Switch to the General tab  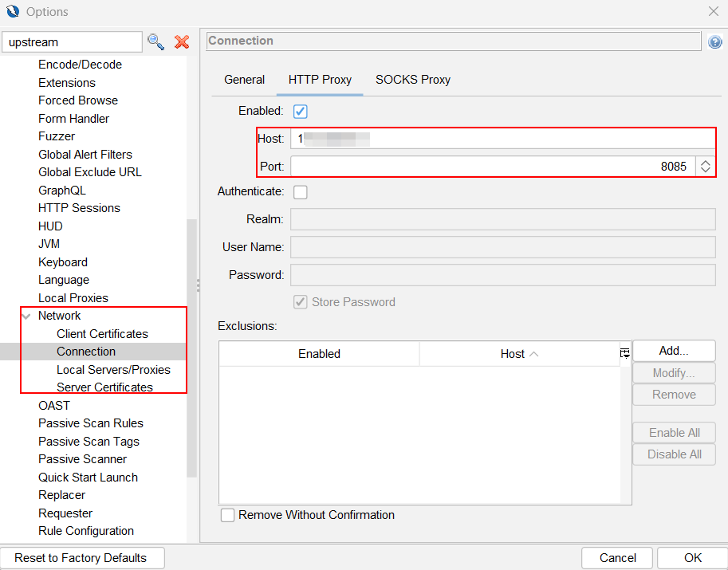click(x=244, y=80)
